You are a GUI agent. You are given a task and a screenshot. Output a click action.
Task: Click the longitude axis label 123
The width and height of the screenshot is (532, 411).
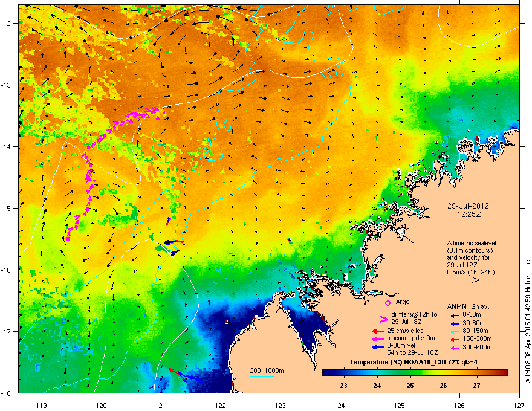(x=281, y=406)
